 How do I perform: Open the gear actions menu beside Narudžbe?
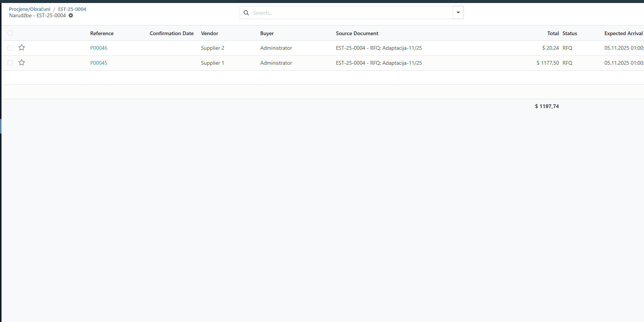coord(71,16)
